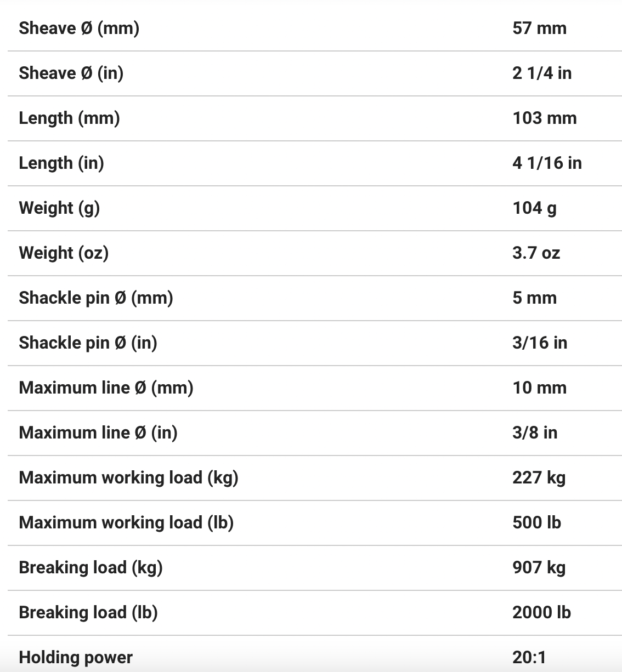Click the Maximum working load (kg) label
This screenshot has height=672, width=622.
click(x=128, y=477)
